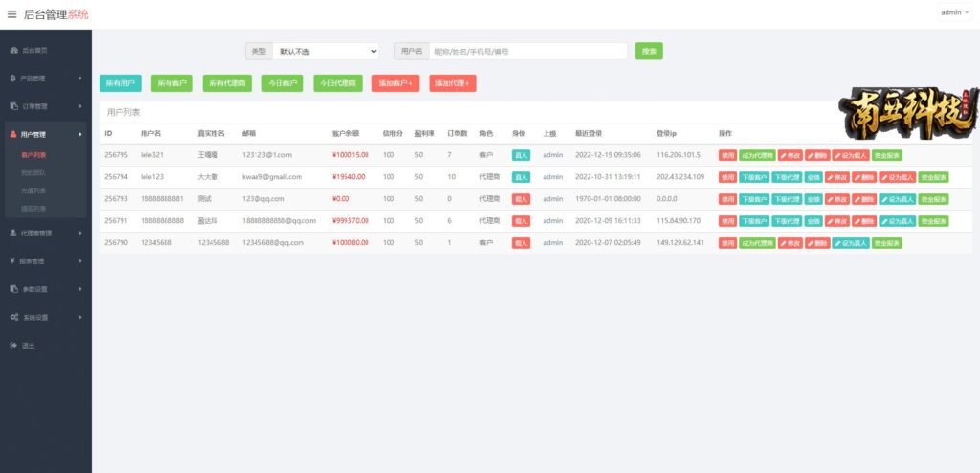Toggle the sidebar with hamburger menu icon
This screenshot has width=980, height=473.
pos(11,14)
